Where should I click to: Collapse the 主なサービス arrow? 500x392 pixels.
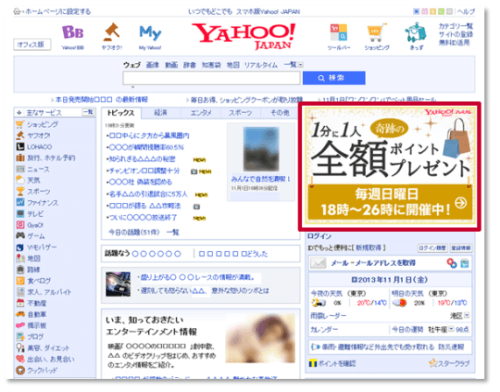19,113
